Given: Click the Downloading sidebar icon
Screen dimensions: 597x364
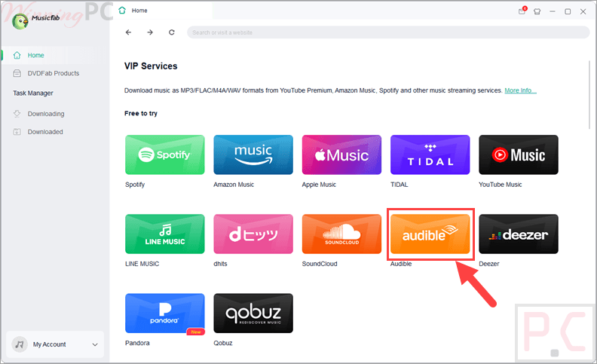Looking at the screenshot, I should pyautogui.click(x=17, y=114).
